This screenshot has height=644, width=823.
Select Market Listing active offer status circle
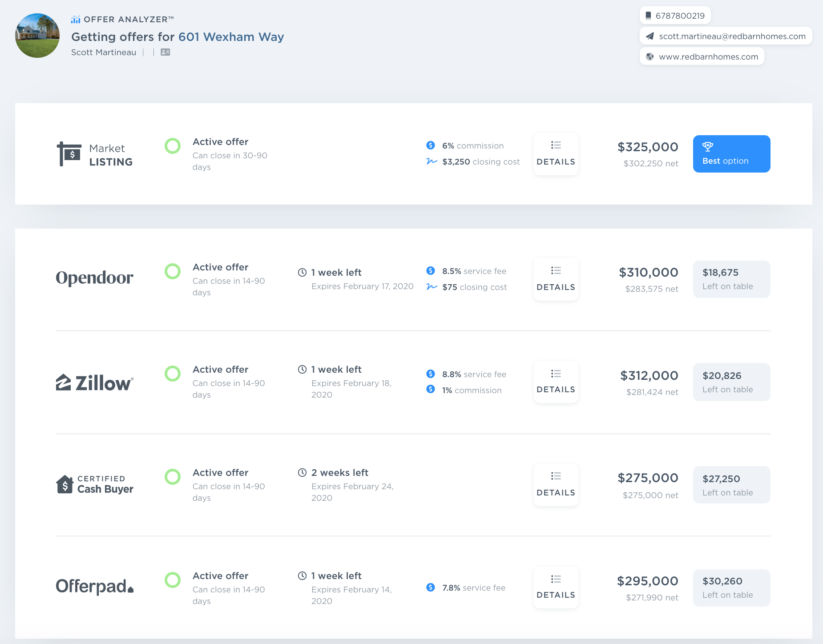[173, 146]
